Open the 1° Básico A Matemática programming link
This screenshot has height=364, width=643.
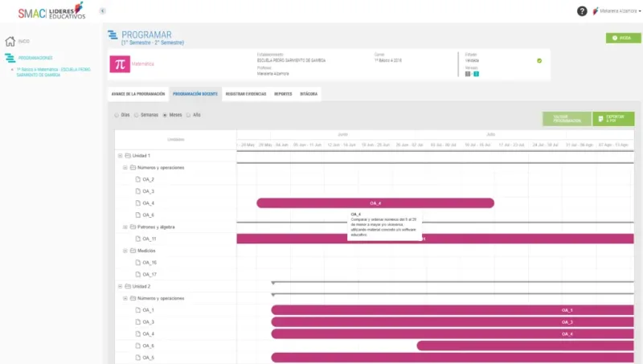click(x=53, y=72)
